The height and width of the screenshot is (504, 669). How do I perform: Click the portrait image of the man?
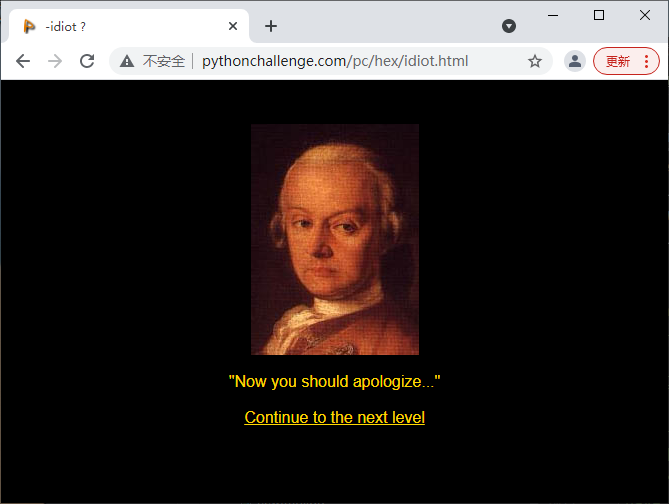(335, 239)
